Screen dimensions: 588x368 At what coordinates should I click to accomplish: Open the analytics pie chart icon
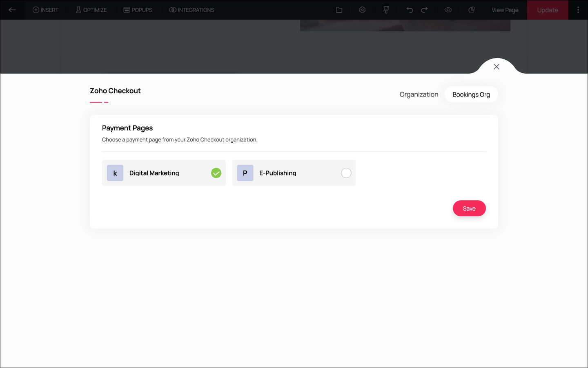point(472,10)
